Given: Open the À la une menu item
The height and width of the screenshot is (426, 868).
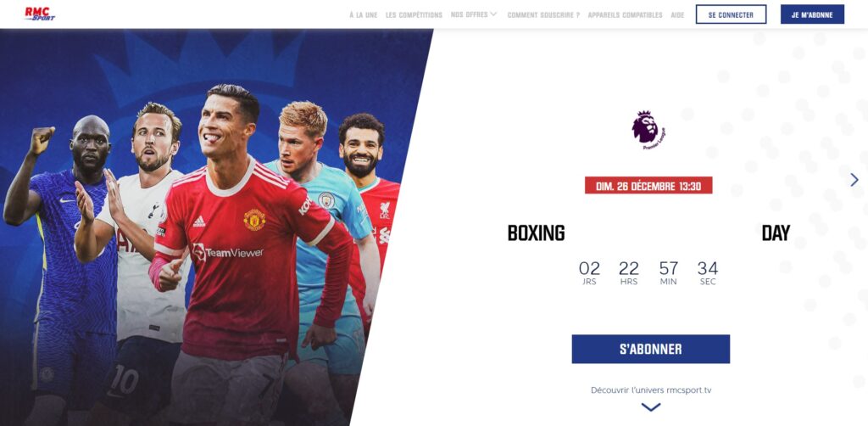Looking at the screenshot, I should pyautogui.click(x=363, y=15).
